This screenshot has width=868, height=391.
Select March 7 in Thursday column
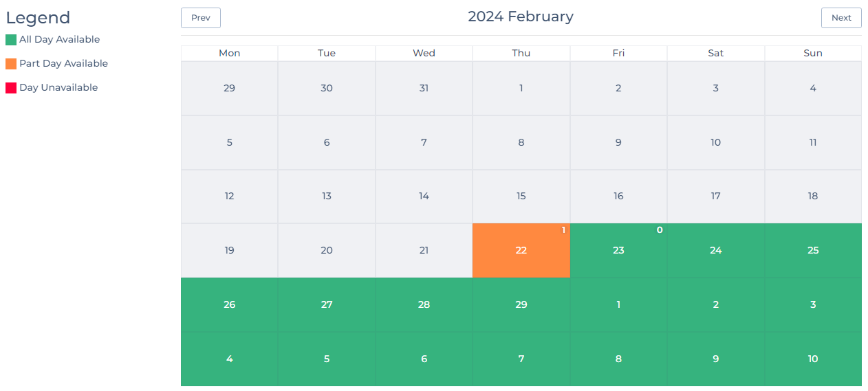coord(521,359)
